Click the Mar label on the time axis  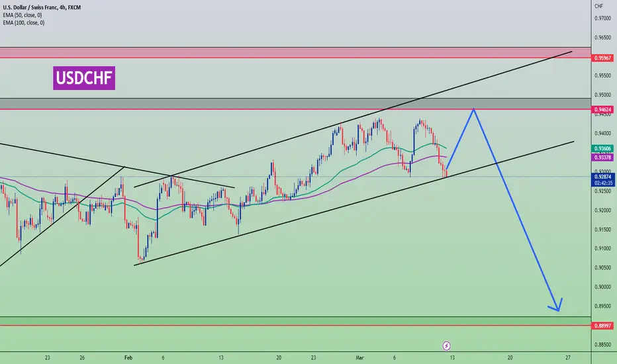(359, 357)
